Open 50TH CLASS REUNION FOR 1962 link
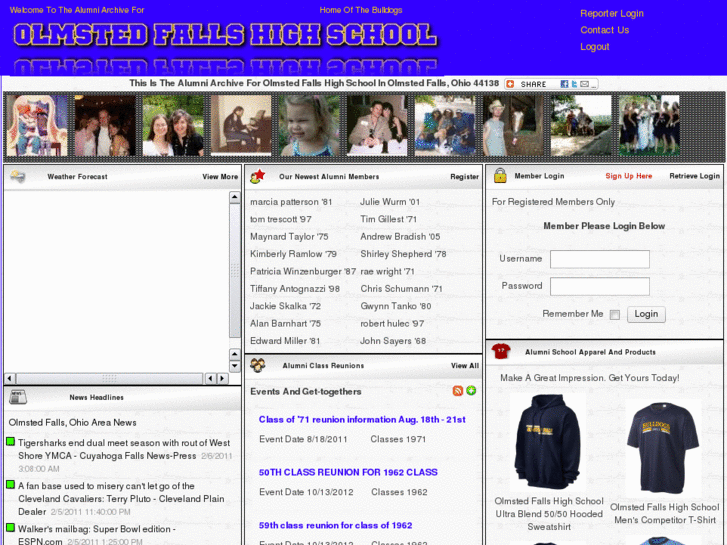This screenshot has width=727, height=545. click(x=348, y=472)
